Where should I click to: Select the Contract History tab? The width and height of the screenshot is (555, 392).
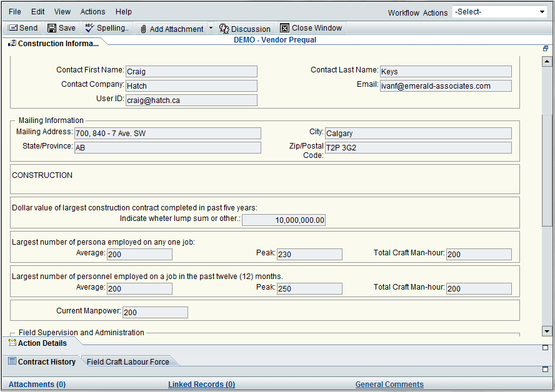41,361
